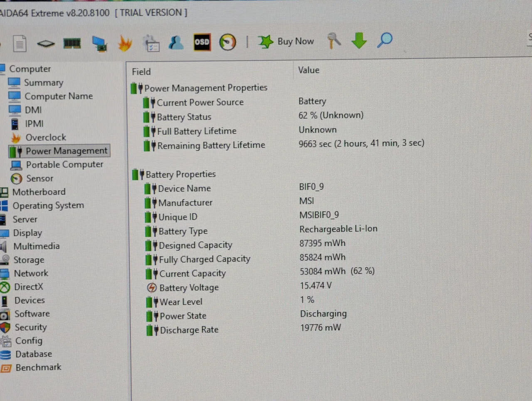Click the Field column header

pos(141,72)
